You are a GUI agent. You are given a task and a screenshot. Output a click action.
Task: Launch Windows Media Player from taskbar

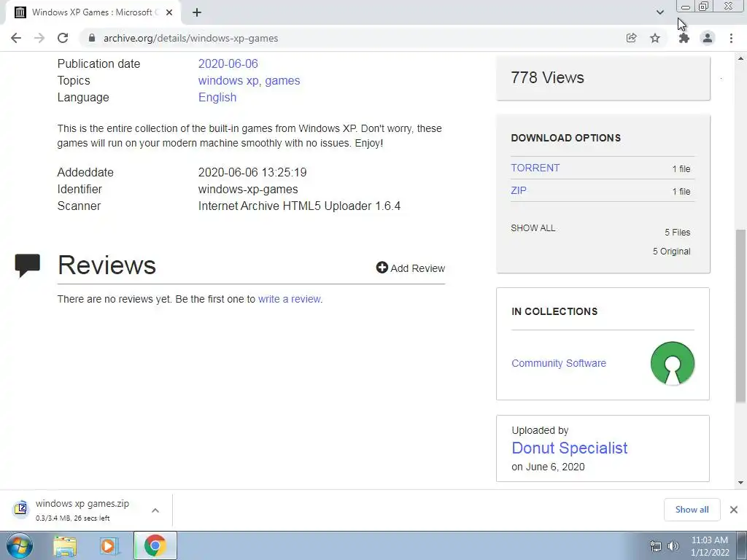pyautogui.click(x=108, y=546)
